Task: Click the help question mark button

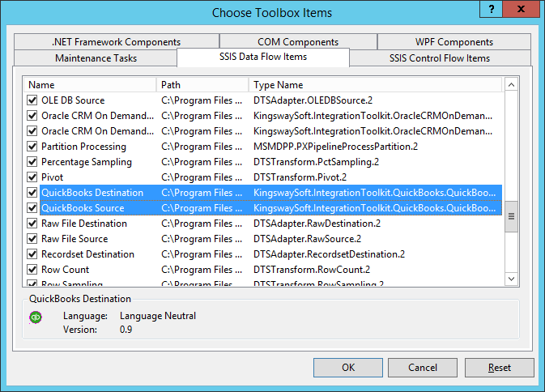Action: [x=491, y=10]
